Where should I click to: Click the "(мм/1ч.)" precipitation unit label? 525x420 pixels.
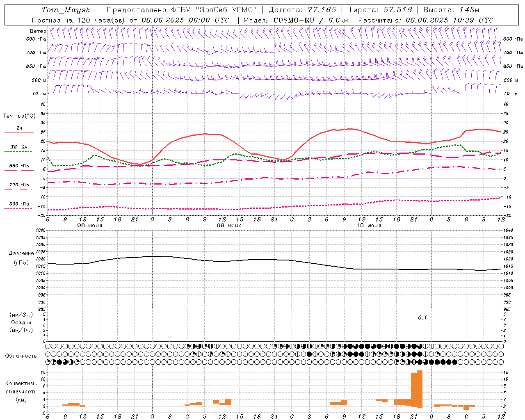(21, 330)
